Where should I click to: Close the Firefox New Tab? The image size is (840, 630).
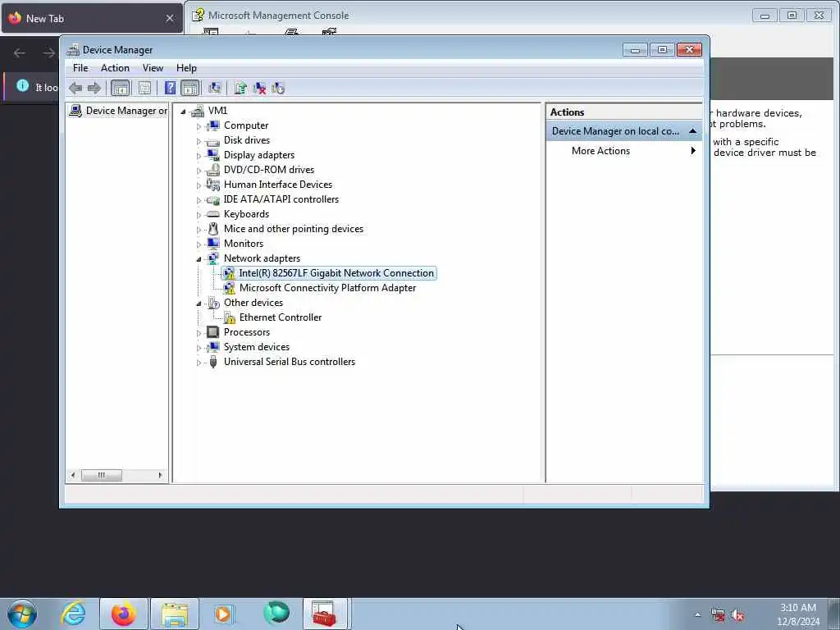[170, 18]
